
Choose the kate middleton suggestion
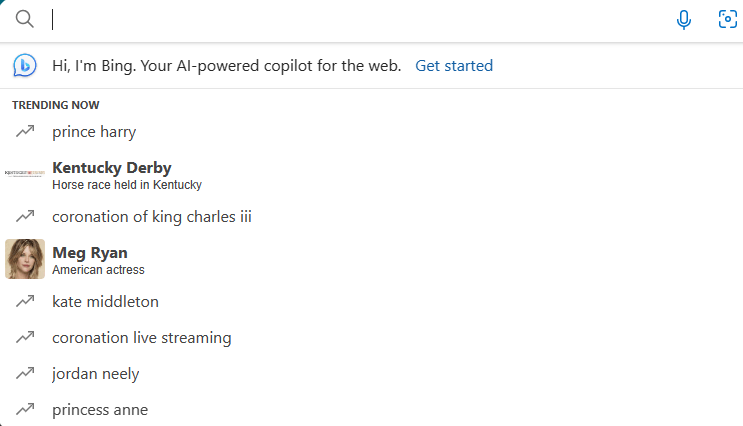(x=105, y=302)
